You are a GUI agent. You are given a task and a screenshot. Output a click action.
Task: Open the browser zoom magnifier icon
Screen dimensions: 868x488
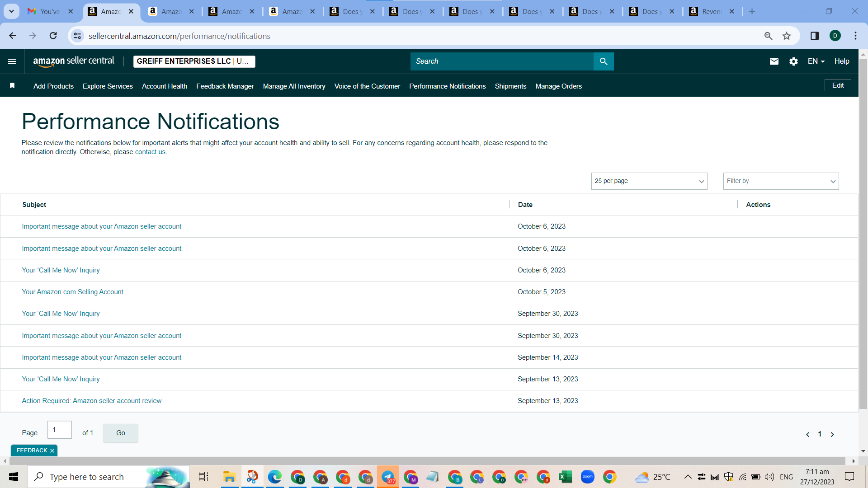pos(768,36)
